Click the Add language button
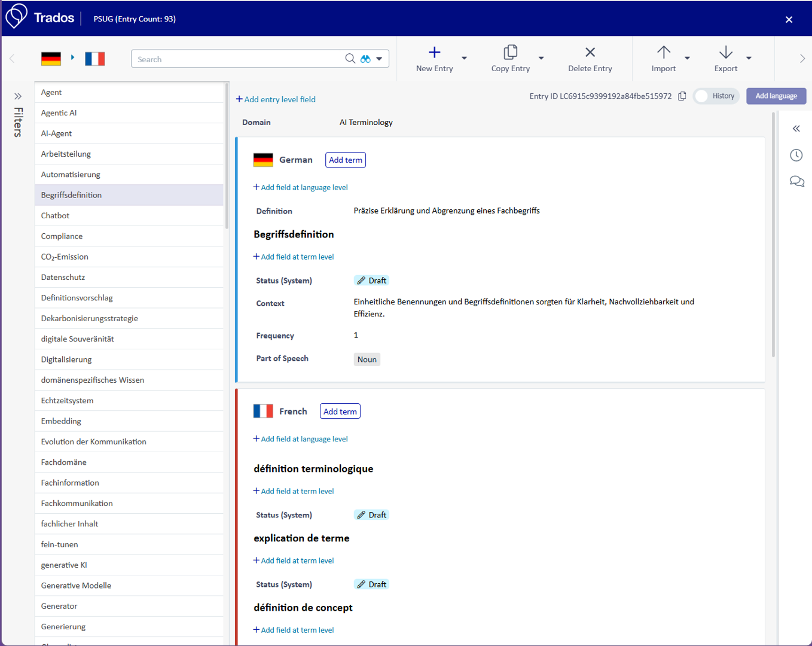The height and width of the screenshot is (646, 812). click(776, 96)
